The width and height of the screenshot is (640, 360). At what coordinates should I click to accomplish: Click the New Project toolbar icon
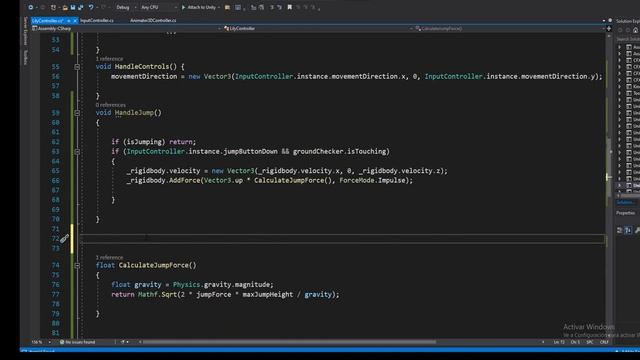[x=53, y=7]
